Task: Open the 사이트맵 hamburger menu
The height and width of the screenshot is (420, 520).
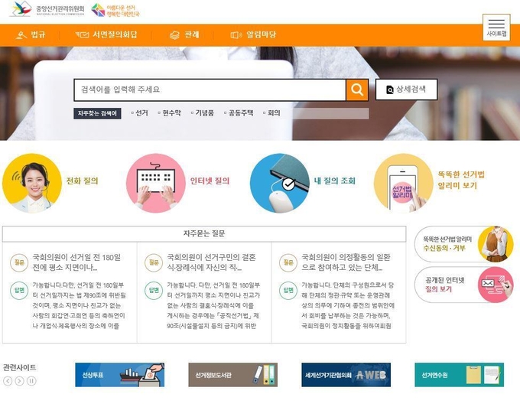Action: [x=496, y=28]
